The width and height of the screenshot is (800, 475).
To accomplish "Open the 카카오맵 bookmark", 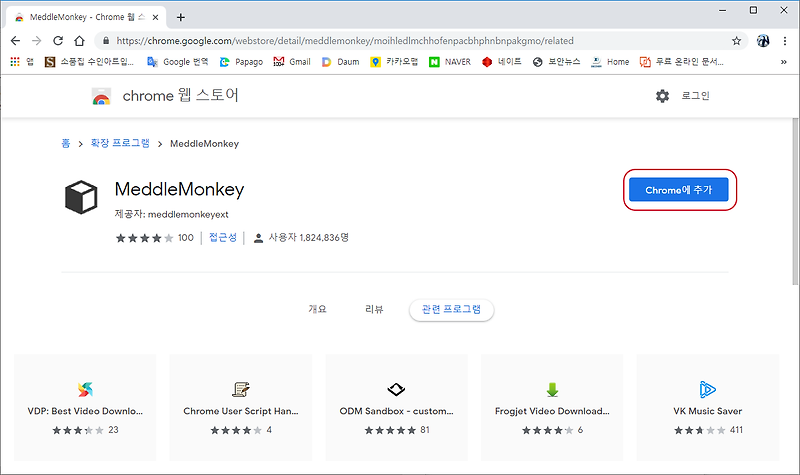I will tap(394, 62).
